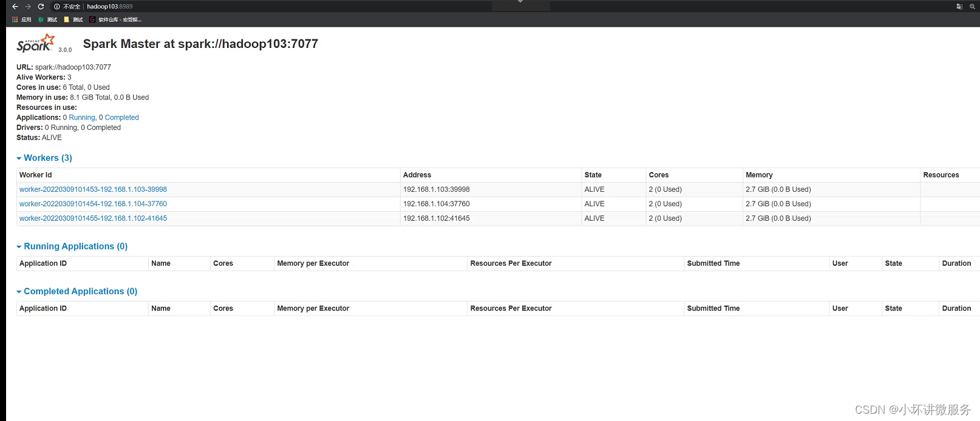Click ALIVE state of worker 103

(594, 189)
